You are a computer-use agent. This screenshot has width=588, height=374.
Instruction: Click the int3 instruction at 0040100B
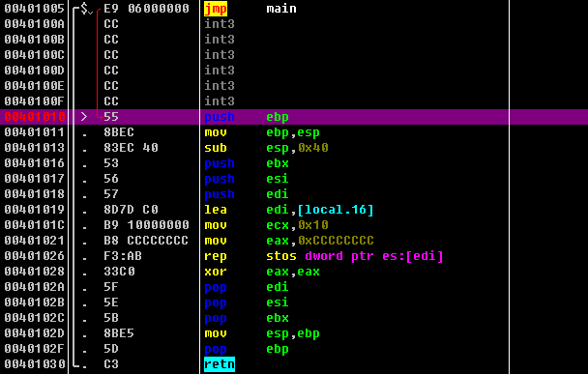[220, 40]
